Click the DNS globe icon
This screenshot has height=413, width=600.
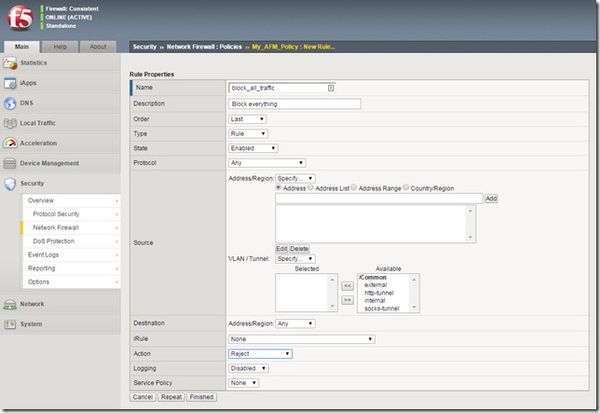point(11,103)
